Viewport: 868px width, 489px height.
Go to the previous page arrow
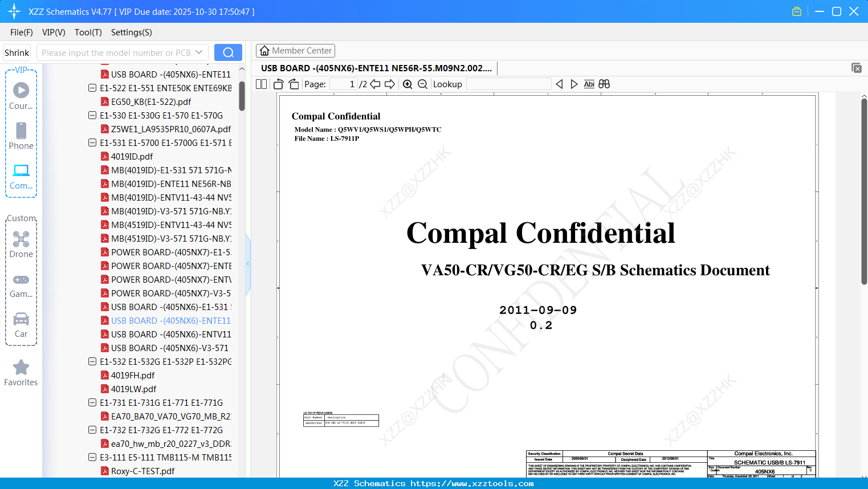(x=375, y=84)
